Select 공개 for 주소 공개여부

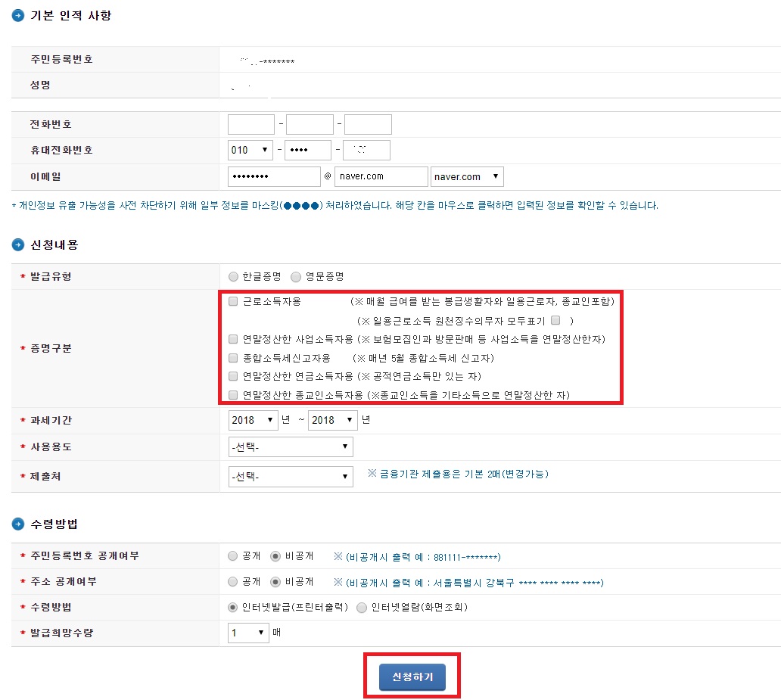(x=232, y=581)
